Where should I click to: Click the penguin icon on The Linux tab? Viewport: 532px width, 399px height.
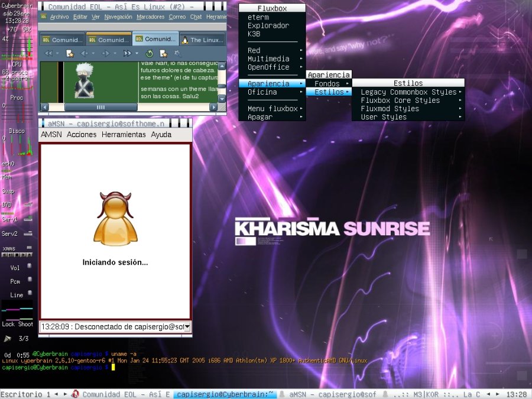click(185, 40)
